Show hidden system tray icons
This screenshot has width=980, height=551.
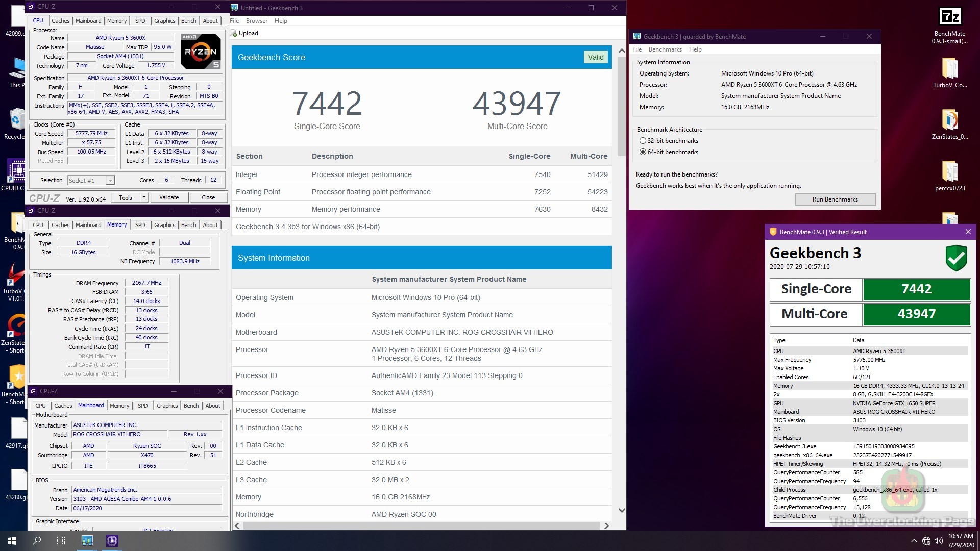point(913,541)
